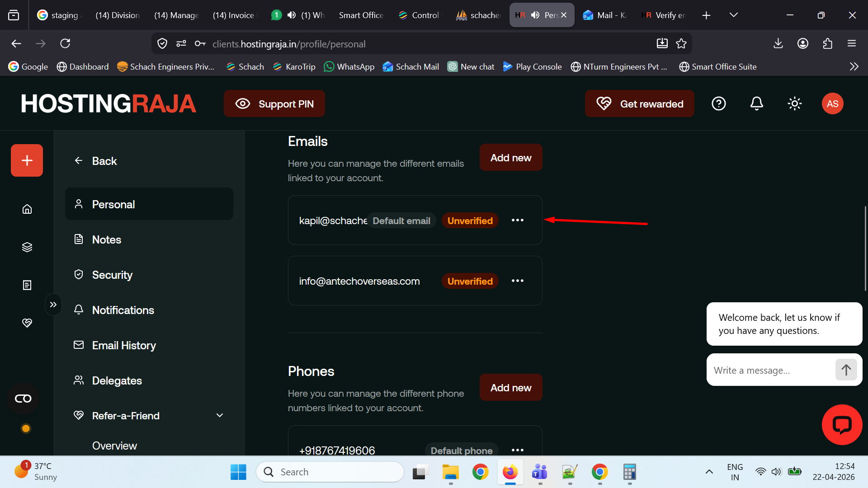The width and height of the screenshot is (868, 488).
Task: Click Add new button under Emails
Action: [x=510, y=158]
